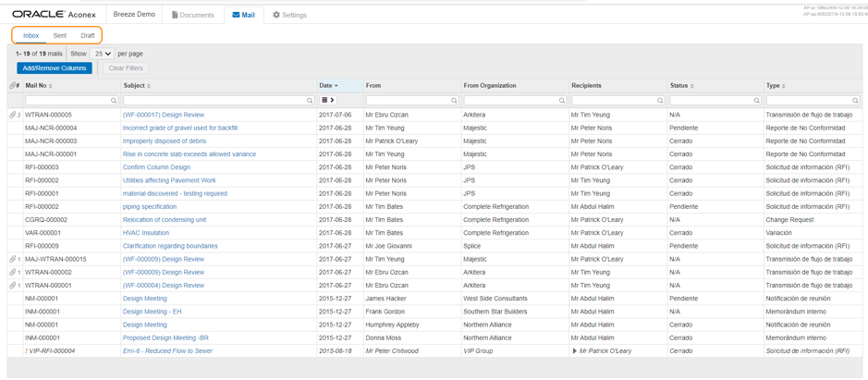868x380 pixels.
Task: Click sender Donna Moss
Action: tap(383, 337)
